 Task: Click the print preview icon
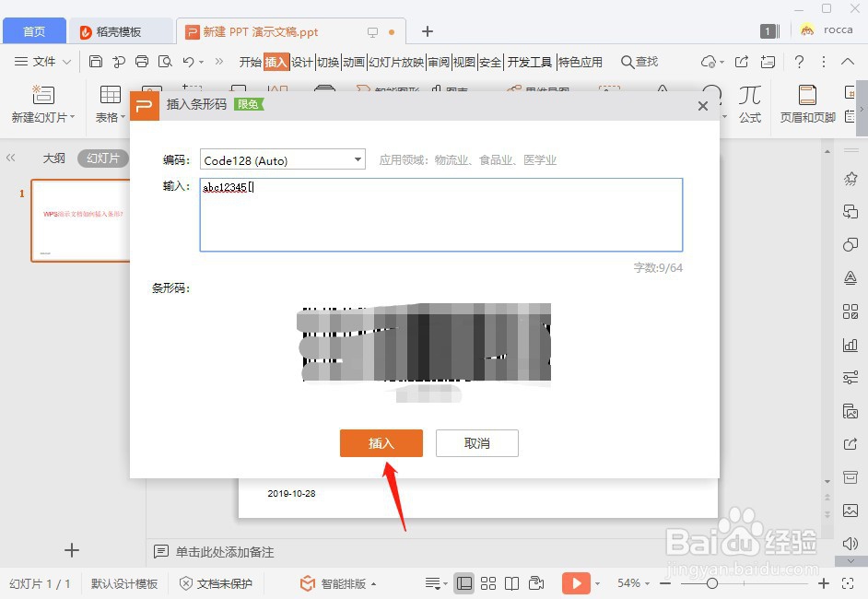click(165, 62)
